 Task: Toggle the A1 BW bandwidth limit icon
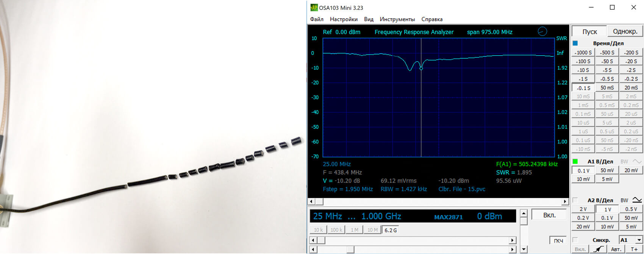click(x=637, y=161)
